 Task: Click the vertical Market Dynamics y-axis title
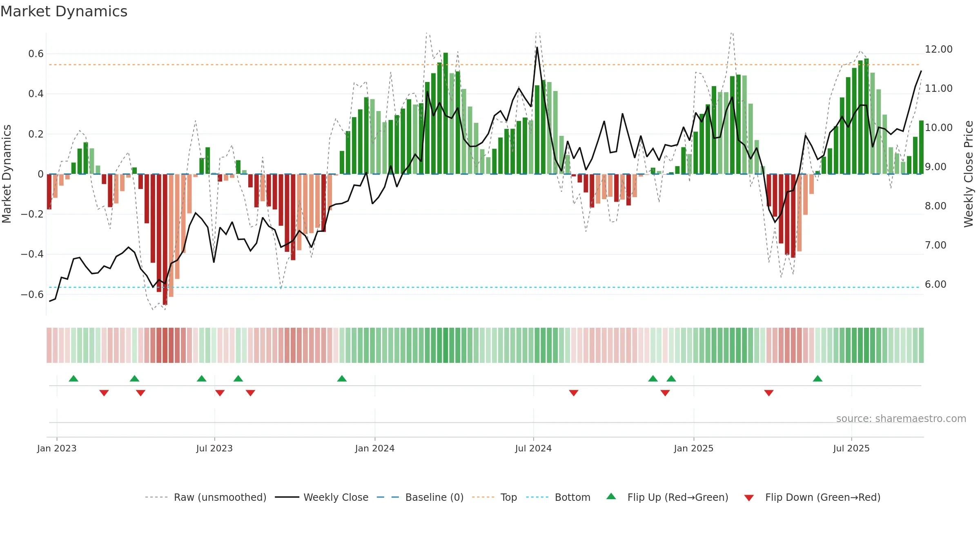click(x=7, y=174)
